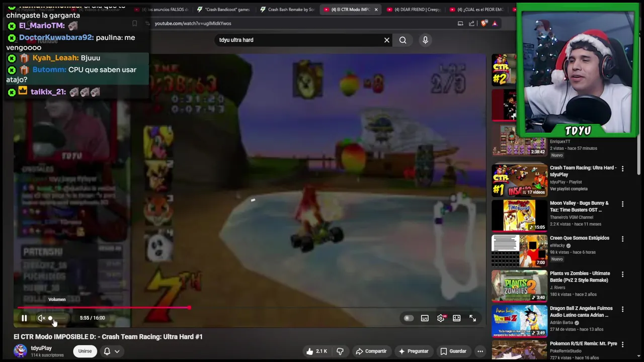Viewport: 644px width, 362px height.
Task: Click the bookmark icon beside the URL
Action: (x=134, y=23)
